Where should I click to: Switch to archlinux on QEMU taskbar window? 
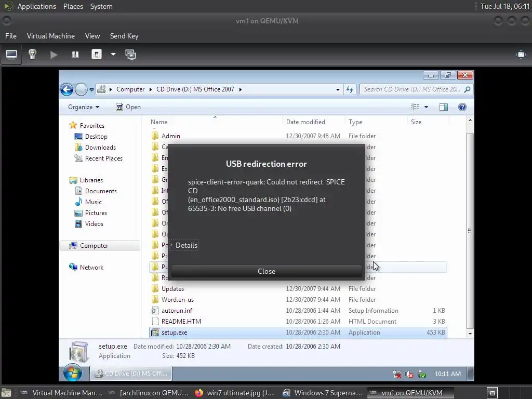click(148, 393)
